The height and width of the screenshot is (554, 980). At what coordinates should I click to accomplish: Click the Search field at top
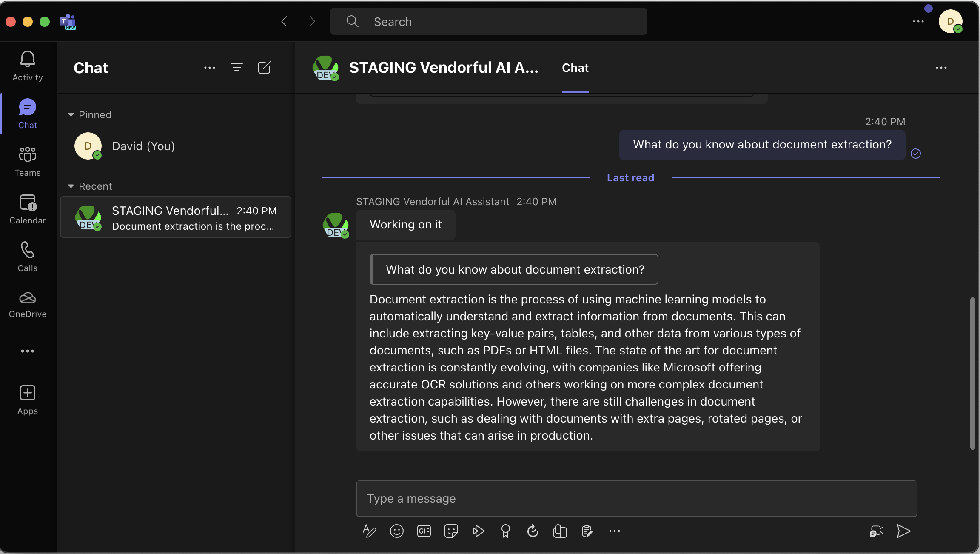click(x=488, y=21)
